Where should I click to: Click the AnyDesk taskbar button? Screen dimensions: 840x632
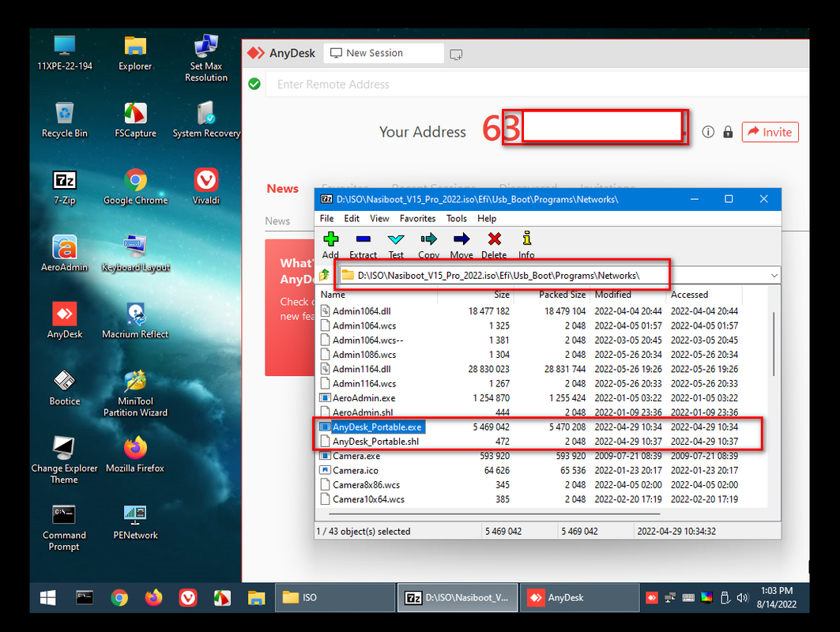point(579,598)
